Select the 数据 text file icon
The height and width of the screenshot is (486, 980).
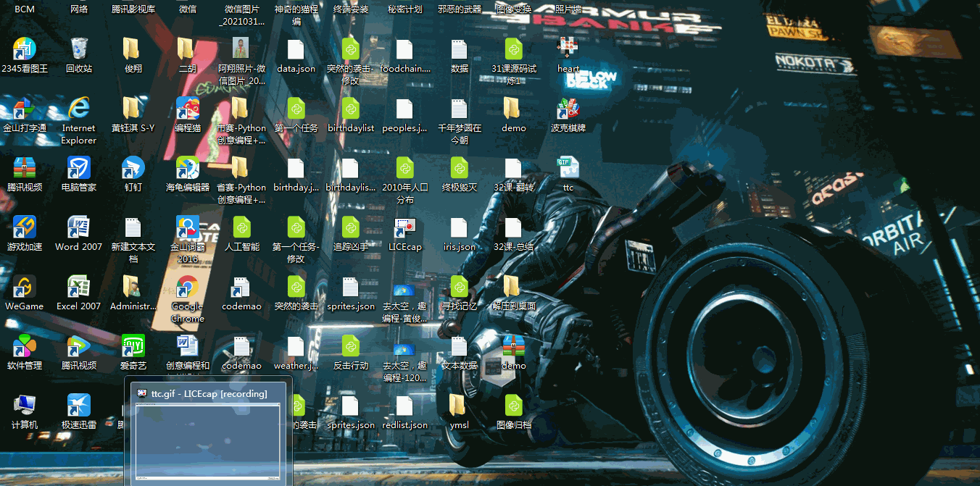460,49
